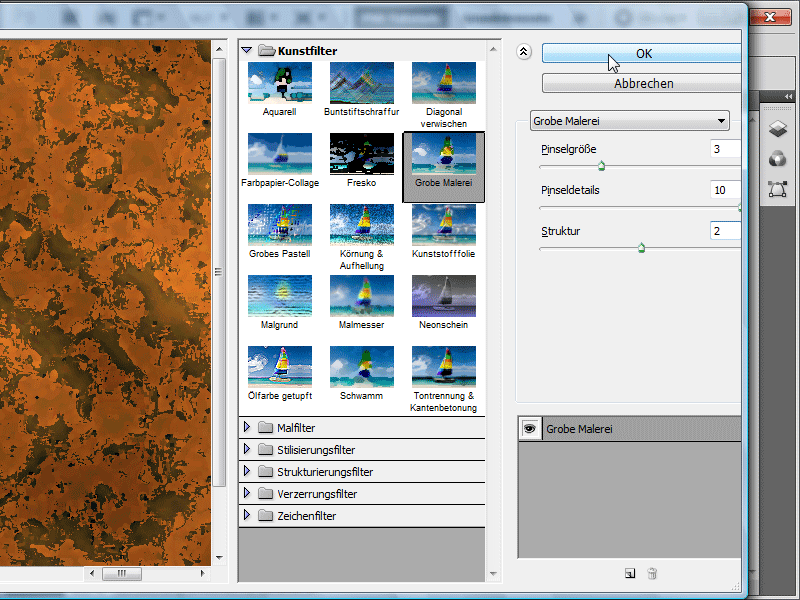Click the filter list scroll down arrow
800x600 pixels.
493,573
